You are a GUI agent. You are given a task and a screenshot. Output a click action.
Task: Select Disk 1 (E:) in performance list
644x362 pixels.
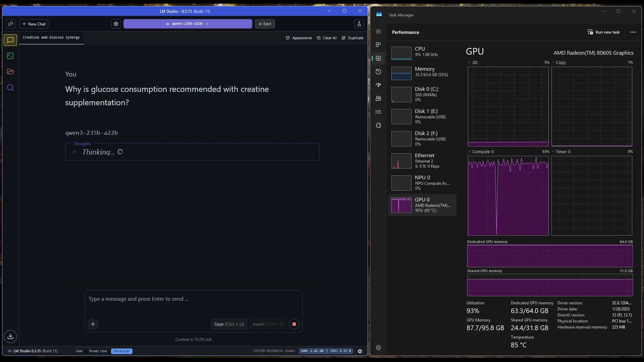click(422, 117)
